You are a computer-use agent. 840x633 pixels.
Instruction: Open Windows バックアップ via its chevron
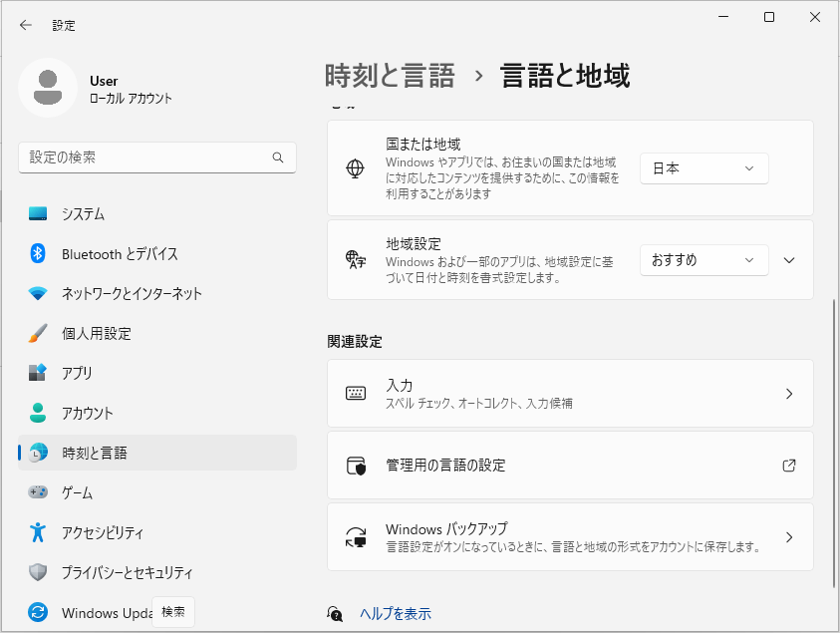pos(788,537)
